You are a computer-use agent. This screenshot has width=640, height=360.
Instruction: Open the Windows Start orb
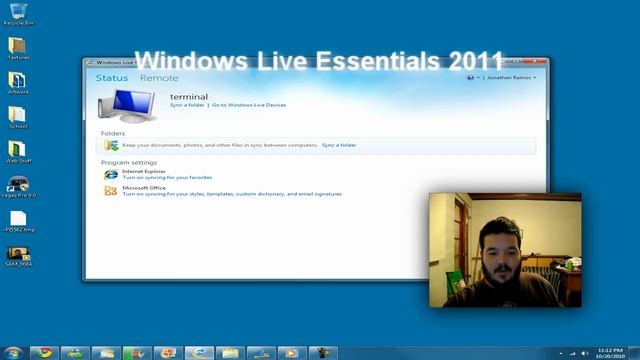[13, 353]
